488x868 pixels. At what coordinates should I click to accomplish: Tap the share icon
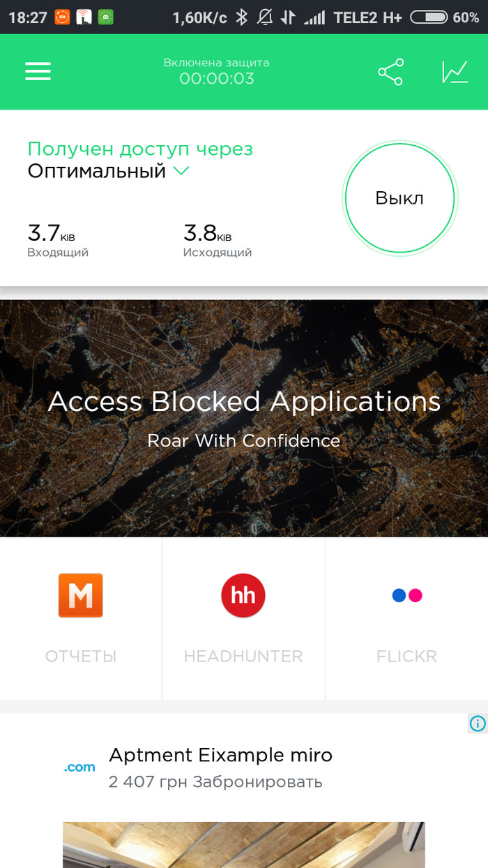[390, 72]
